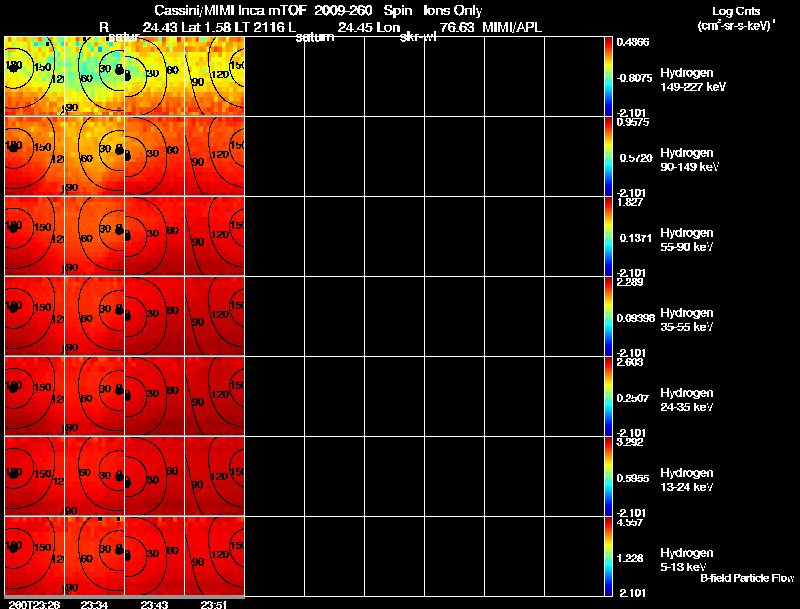Image resolution: width=800 pixels, height=609 pixels.
Task: Click the 24-35 keV image at 23:51
Action: click(214, 396)
